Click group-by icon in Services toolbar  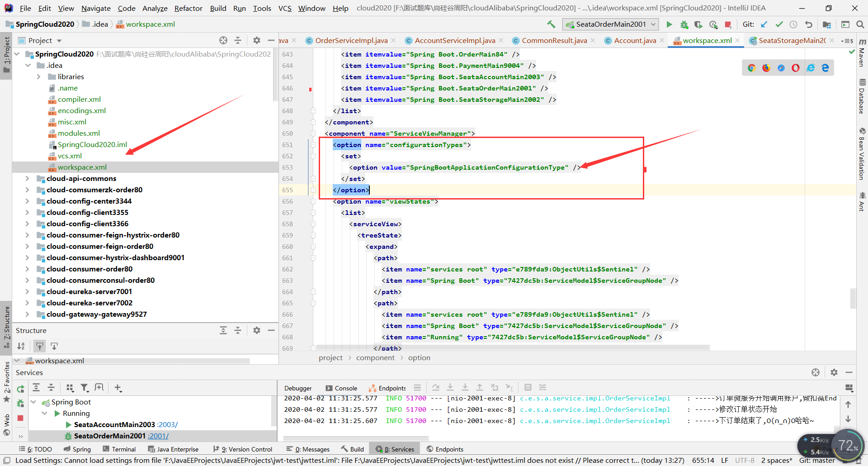(70, 388)
